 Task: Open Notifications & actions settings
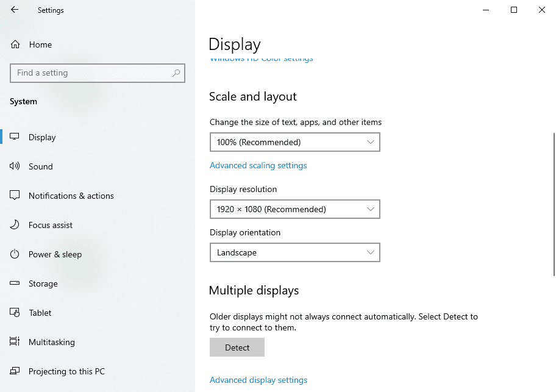71,196
